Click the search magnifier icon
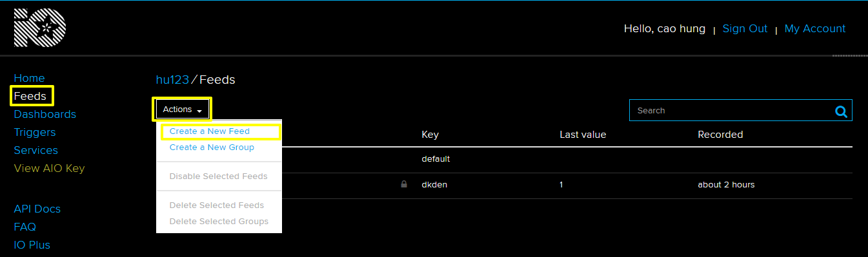The height and width of the screenshot is (257, 868). click(841, 111)
